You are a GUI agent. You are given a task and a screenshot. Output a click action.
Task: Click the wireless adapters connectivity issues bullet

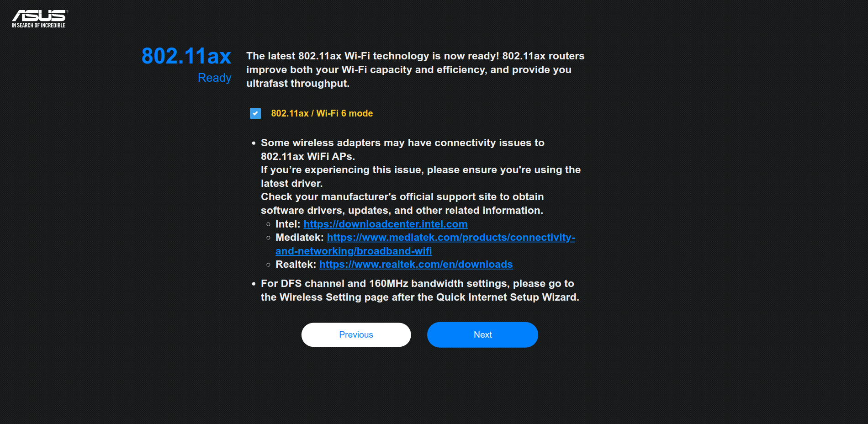pyautogui.click(x=402, y=149)
